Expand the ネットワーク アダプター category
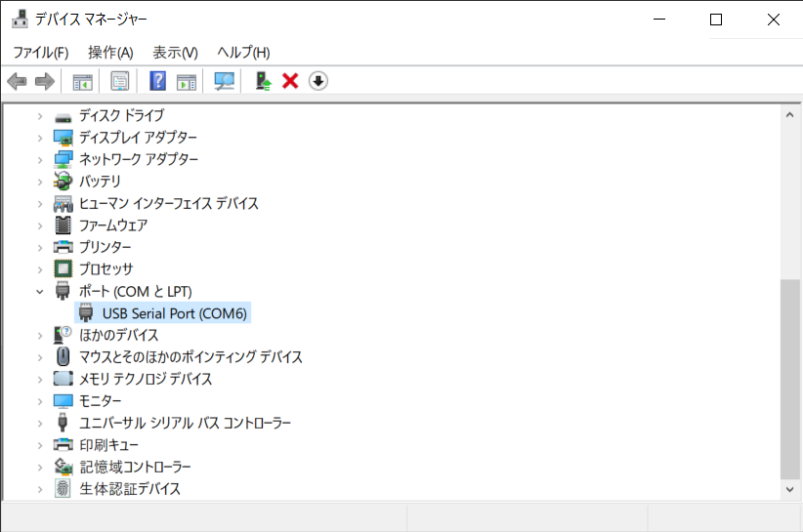 (40, 159)
